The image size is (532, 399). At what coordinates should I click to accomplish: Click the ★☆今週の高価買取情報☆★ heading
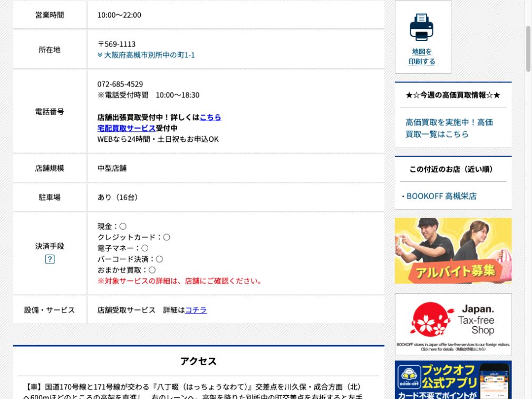[x=453, y=95]
